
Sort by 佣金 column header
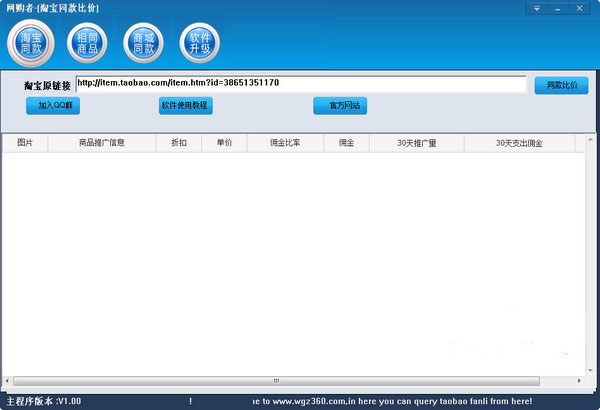[346, 143]
